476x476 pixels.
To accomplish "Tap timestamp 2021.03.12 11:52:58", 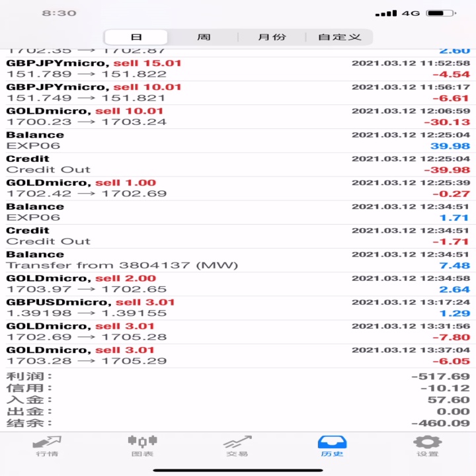I will (x=411, y=63).
